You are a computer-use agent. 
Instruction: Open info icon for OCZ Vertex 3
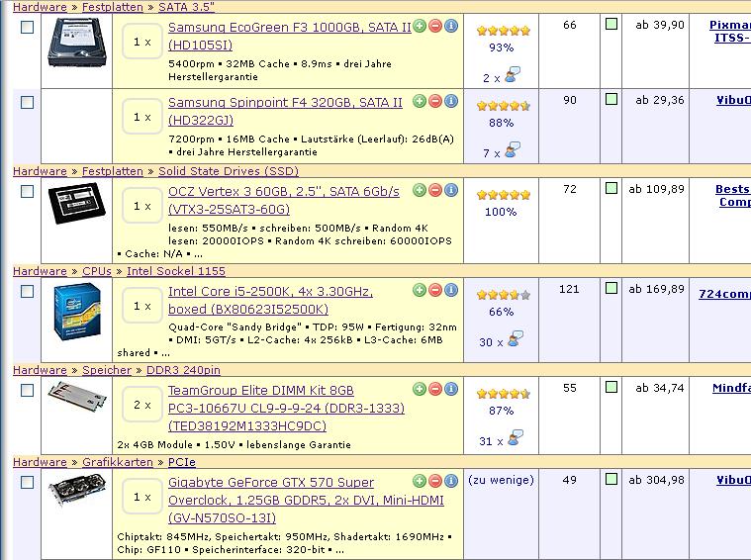(x=451, y=190)
